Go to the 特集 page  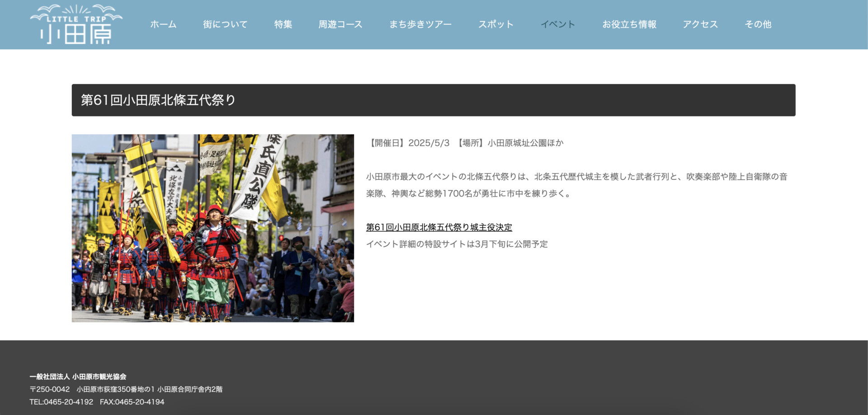[283, 24]
